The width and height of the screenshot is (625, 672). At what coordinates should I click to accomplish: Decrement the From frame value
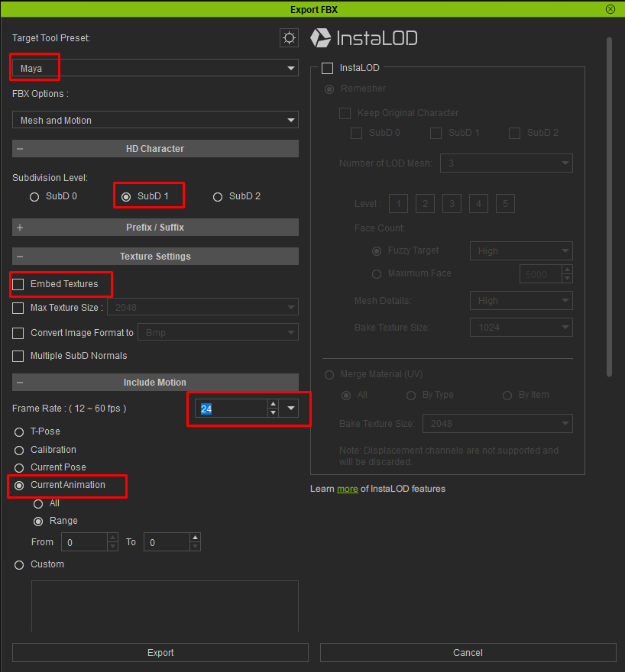tap(112, 547)
